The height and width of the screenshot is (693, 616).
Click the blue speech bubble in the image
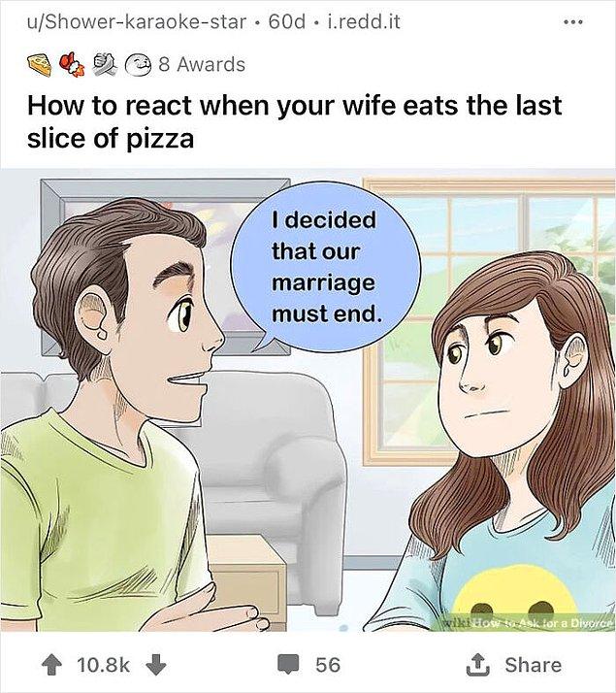(x=325, y=267)
